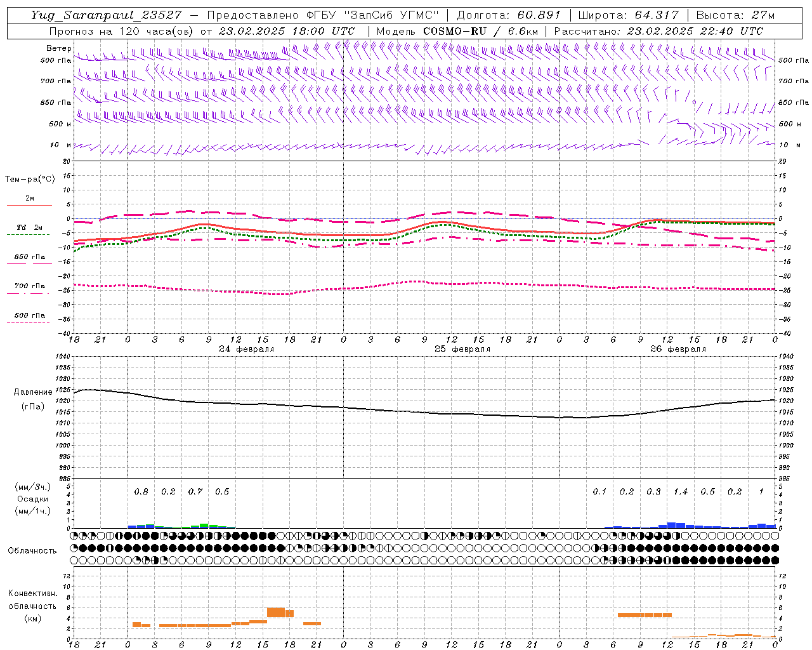Click the Облачность cloud cover label

click(x=32, y=550)
